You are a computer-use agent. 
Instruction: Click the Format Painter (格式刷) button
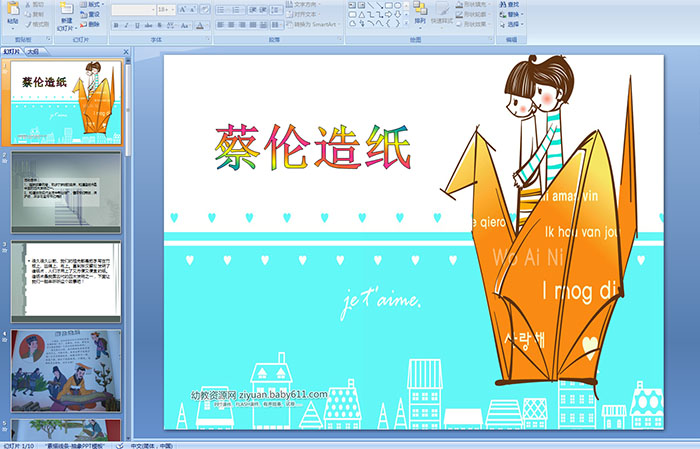click(x=37, y=24)
